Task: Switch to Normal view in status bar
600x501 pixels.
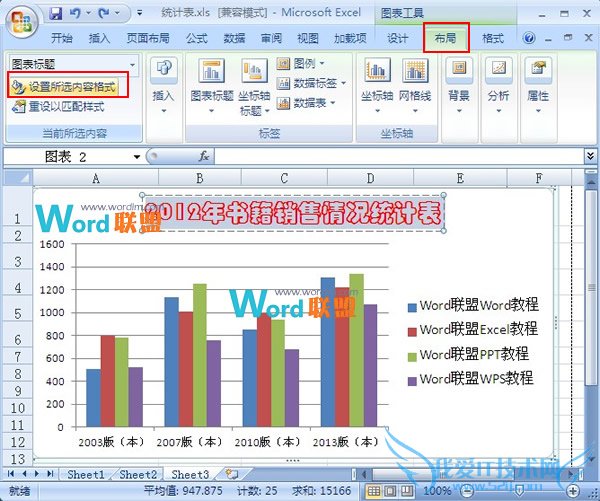Action: 375,491
